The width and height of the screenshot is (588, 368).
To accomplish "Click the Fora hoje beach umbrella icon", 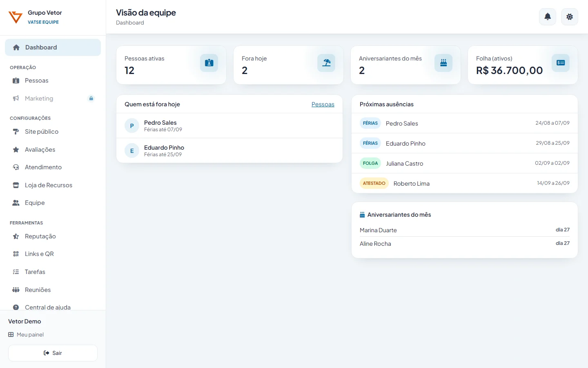I will [326, 63].
